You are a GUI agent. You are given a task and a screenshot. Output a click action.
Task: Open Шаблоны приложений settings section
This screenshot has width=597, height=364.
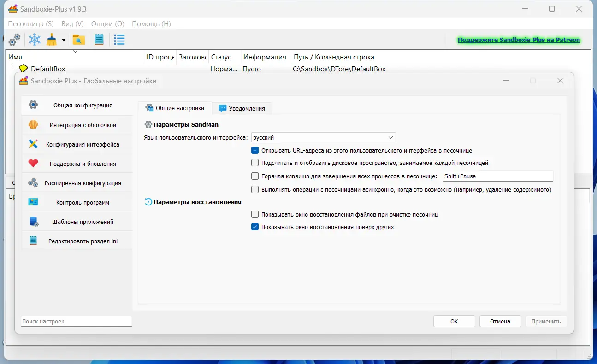(77, 222)
